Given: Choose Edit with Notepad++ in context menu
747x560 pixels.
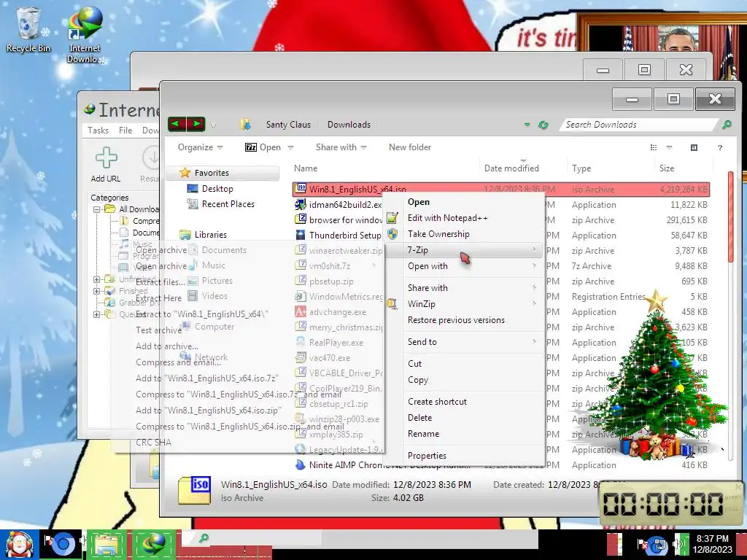Looking at the screenshot, I should pyautogui.click(x=464, y=218).
